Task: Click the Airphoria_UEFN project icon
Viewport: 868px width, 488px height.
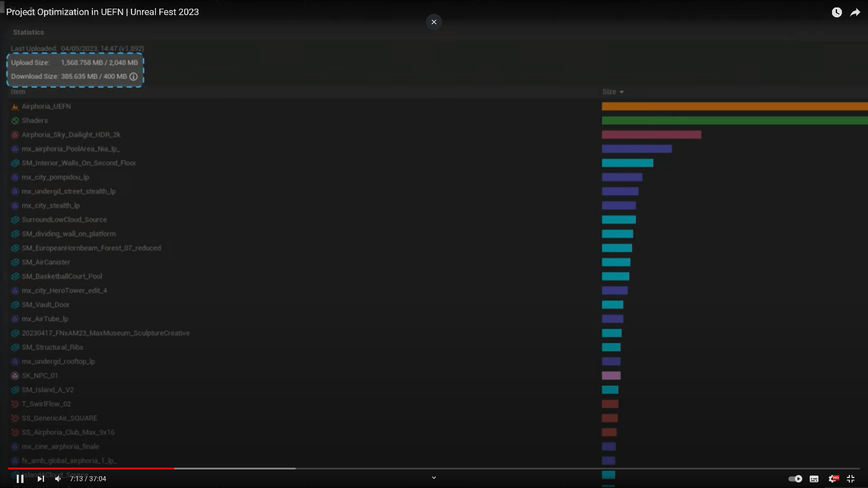Action: [x=15, y=107]
